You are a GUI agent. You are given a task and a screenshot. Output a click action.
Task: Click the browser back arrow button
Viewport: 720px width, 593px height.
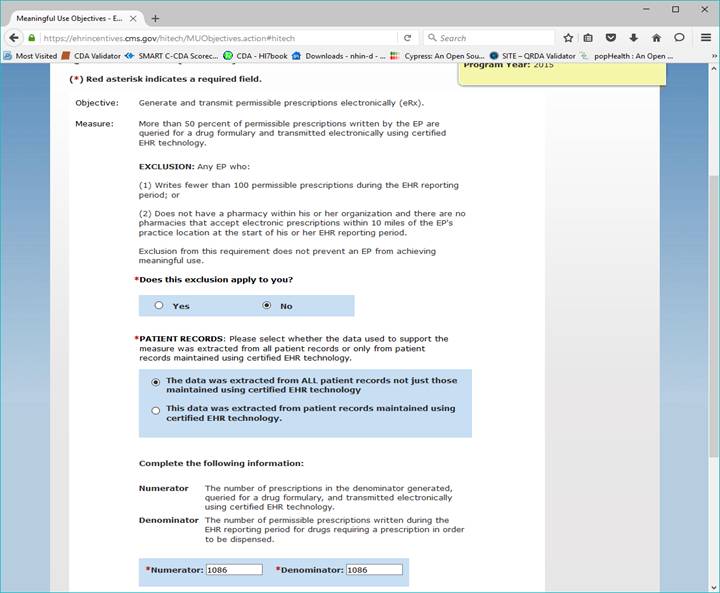click(x=14, y=38)
